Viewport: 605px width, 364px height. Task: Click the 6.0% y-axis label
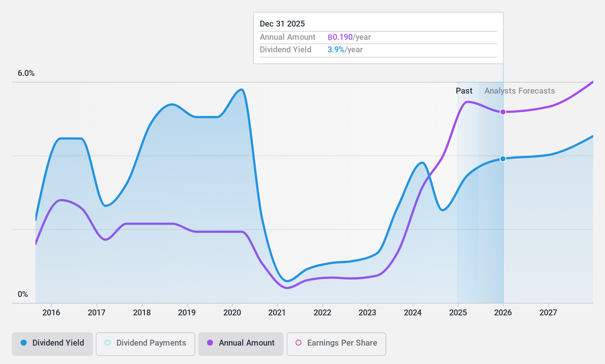26,73
